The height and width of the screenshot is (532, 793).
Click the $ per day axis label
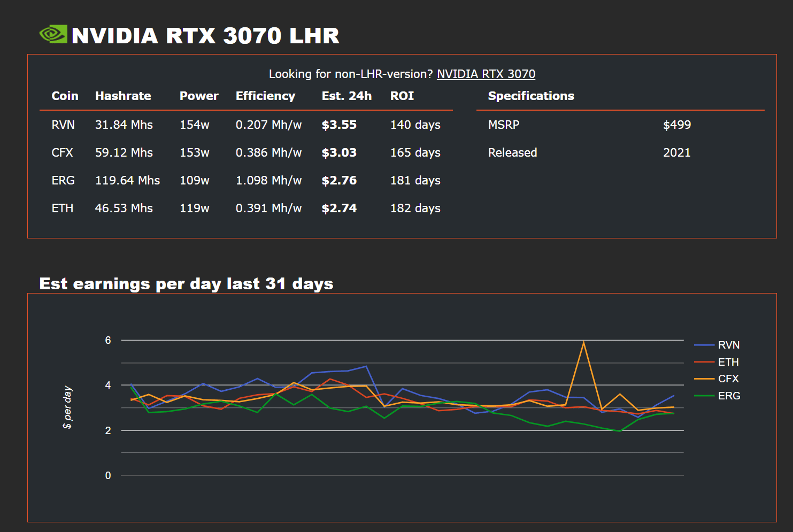coord(67,407)
